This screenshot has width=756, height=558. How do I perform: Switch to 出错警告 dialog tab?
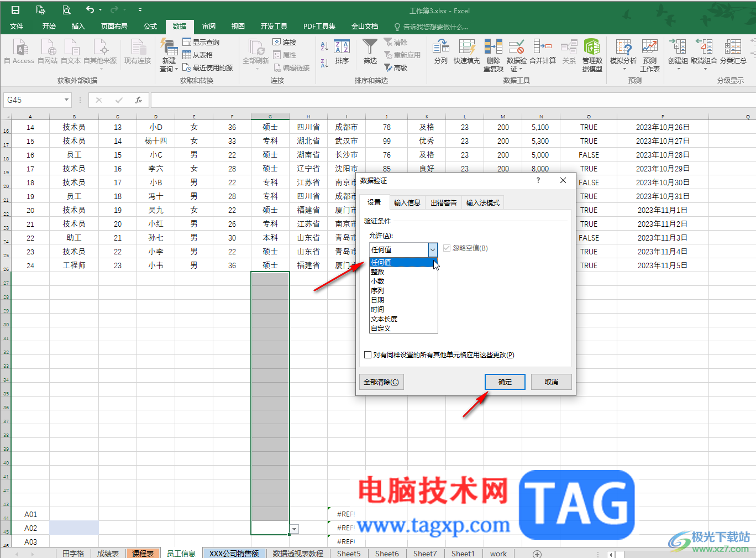coord(444,203)
